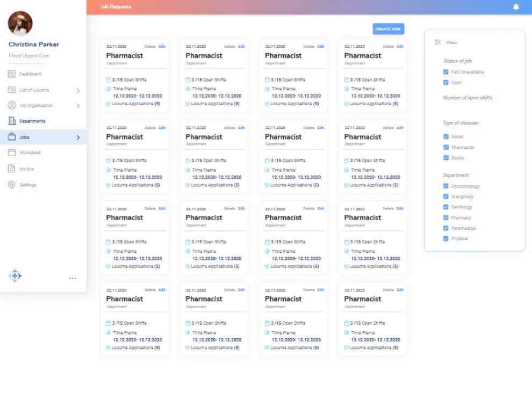Select the Departments menu label
Image resolution: width=532 pixels, height=393 pixels.
pos(32,121)
